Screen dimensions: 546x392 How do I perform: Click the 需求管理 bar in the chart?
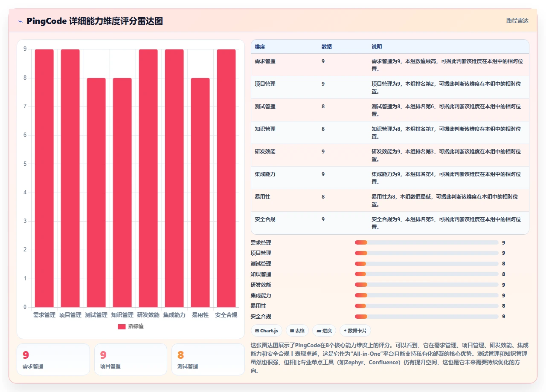coord(44,178)
